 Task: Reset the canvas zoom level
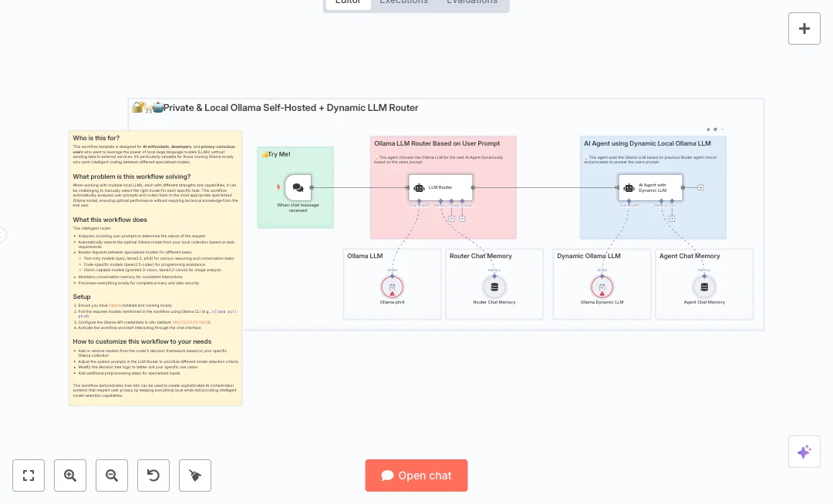click(x=153, y=475)
